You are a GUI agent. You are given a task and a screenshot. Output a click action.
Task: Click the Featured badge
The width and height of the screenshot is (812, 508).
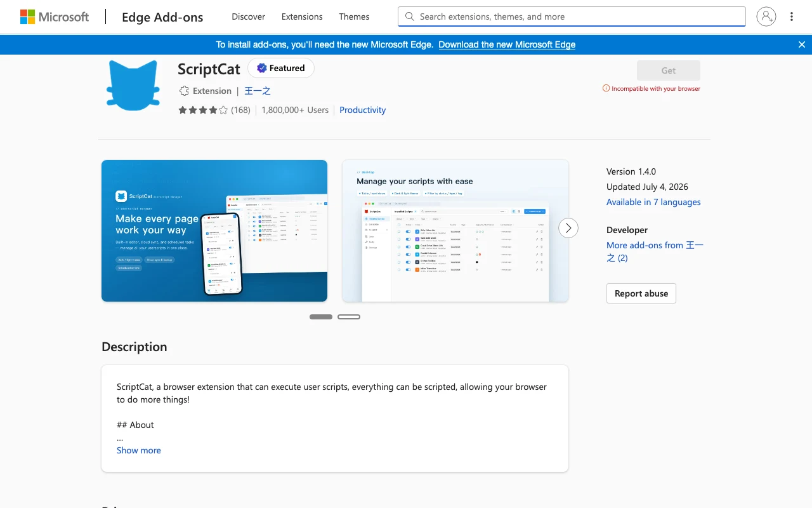click(281, 68)
